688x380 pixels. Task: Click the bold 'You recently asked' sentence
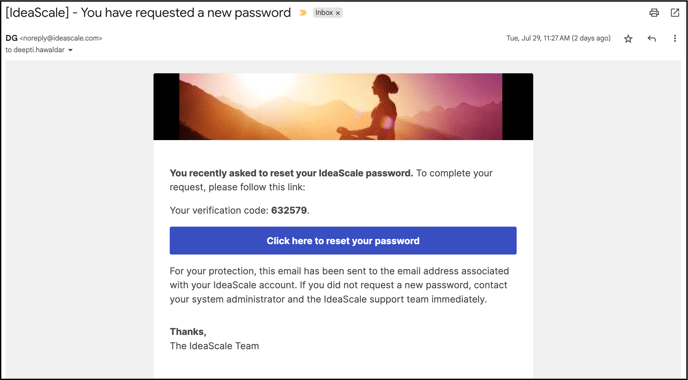(x=291, y=173)
